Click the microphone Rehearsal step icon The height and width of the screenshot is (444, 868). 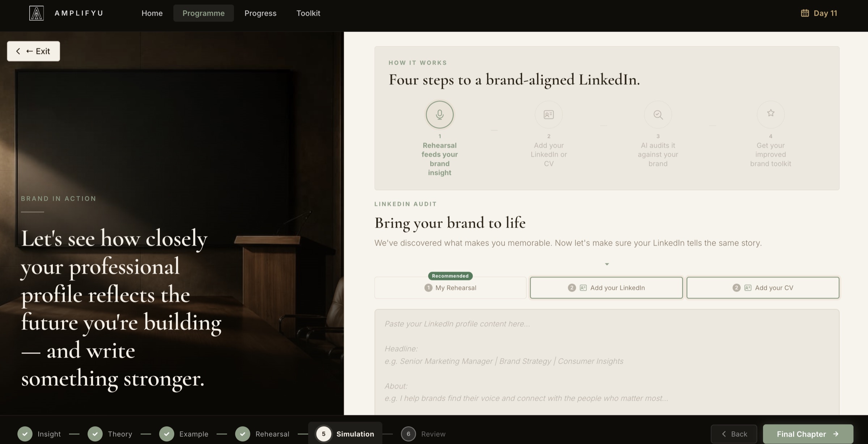(x=439, y=115)
